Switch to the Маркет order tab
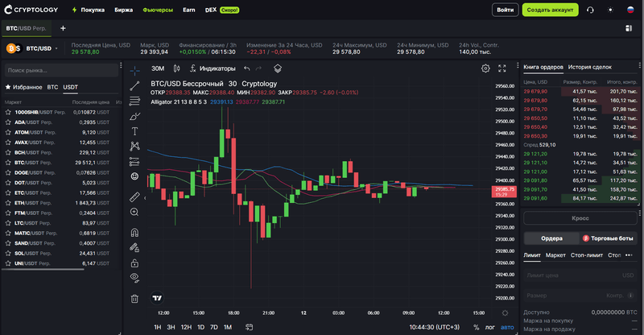 [555, 255]
